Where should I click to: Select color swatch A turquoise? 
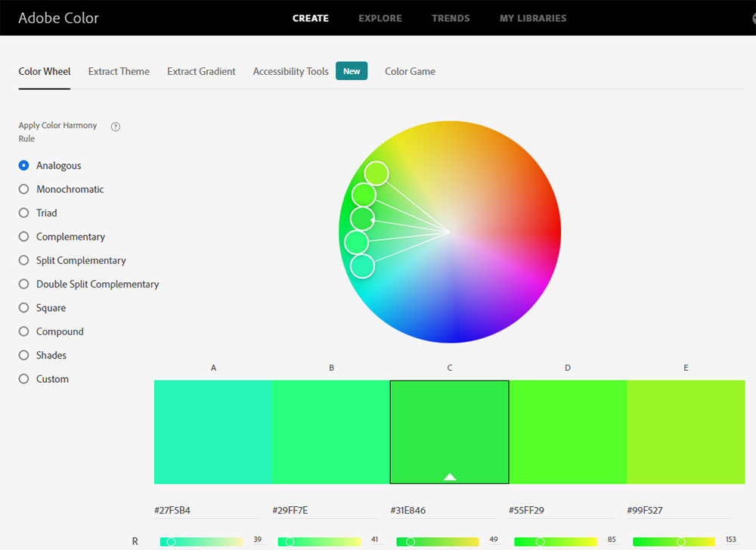[213, 432]
